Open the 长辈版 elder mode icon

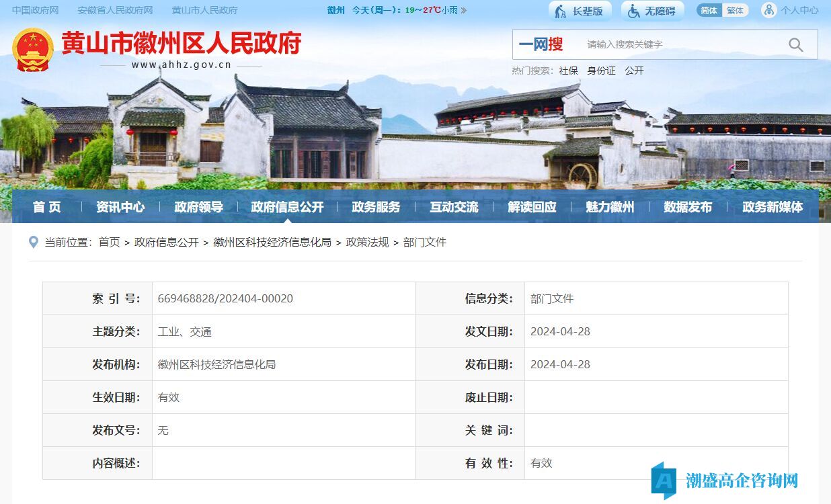point(560,11)
